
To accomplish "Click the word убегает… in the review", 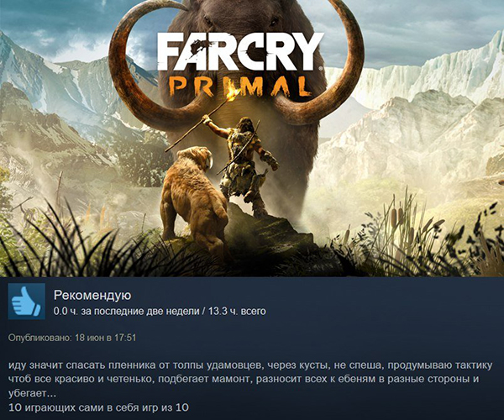I will [32, 392].
